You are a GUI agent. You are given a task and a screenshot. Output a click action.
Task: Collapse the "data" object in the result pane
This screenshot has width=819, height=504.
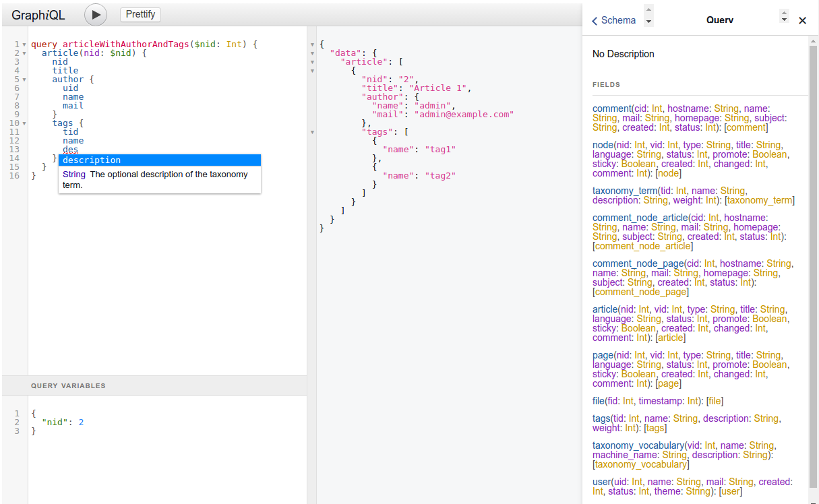[312, 53]
